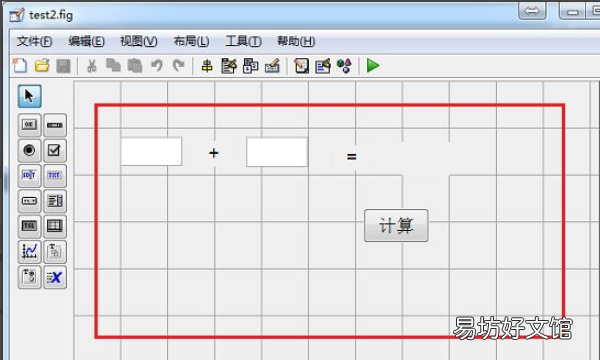Select the second edit box after plus

[277, 152]
